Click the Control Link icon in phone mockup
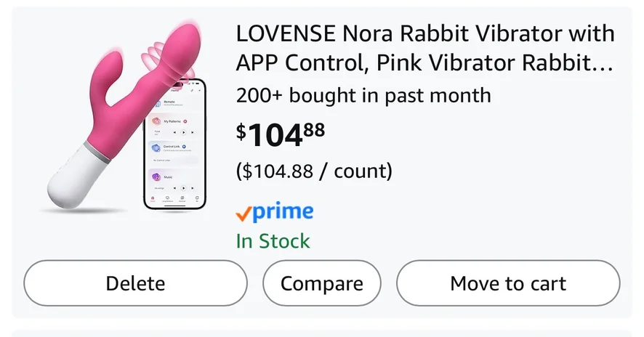Viewport: 644px width, 337px height. click(156, 147)
